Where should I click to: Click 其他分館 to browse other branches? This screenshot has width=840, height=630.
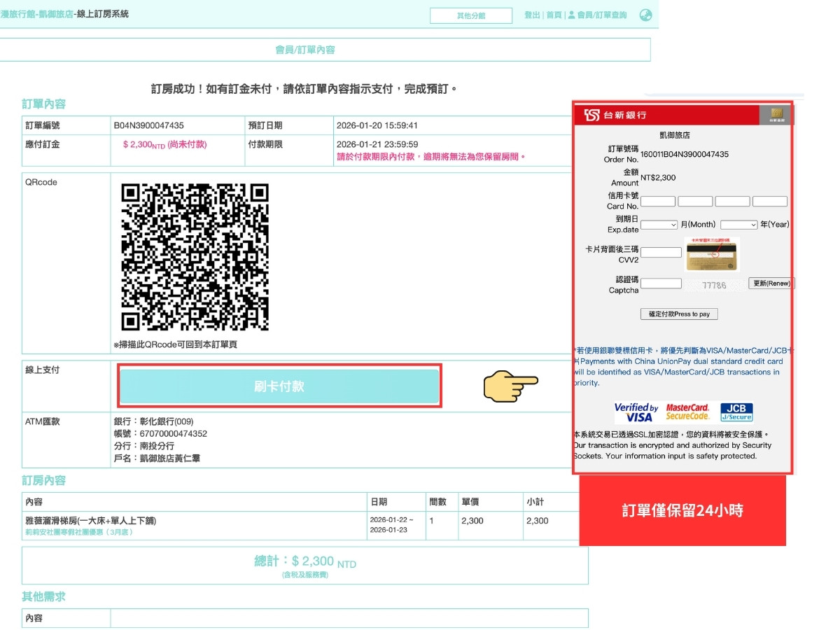point(470,15)
